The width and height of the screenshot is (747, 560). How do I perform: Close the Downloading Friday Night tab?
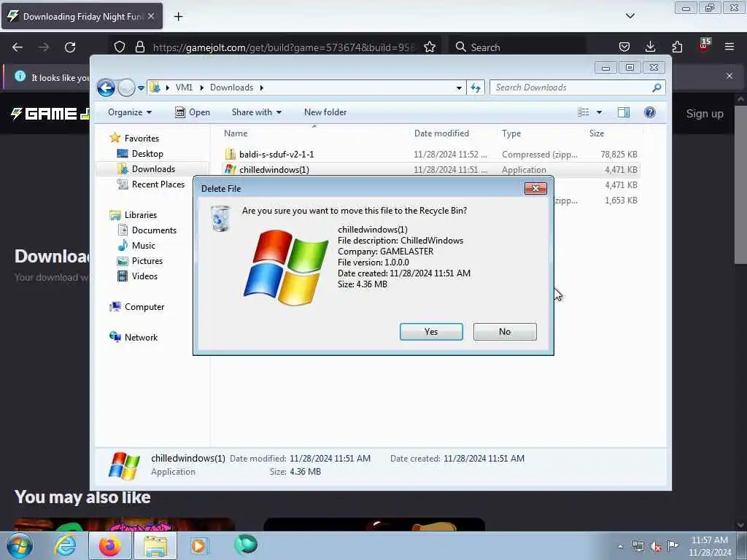[x=151, y=16]
